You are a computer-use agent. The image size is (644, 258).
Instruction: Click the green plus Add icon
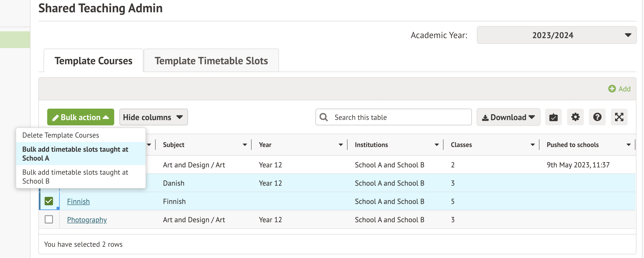[x=612, y=89]
